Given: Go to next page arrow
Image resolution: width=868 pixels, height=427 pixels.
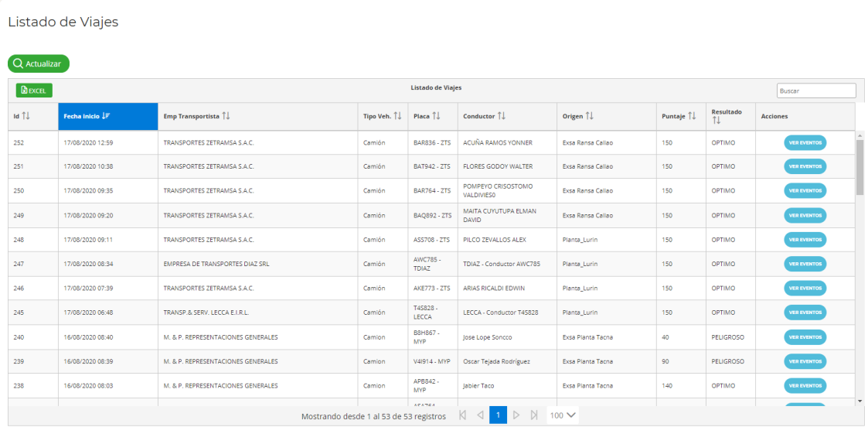Looking at the screenshot, I should 516,415.
